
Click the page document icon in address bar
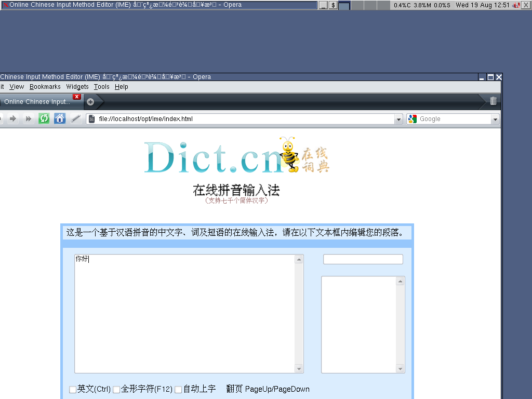(x=91, y=119)
